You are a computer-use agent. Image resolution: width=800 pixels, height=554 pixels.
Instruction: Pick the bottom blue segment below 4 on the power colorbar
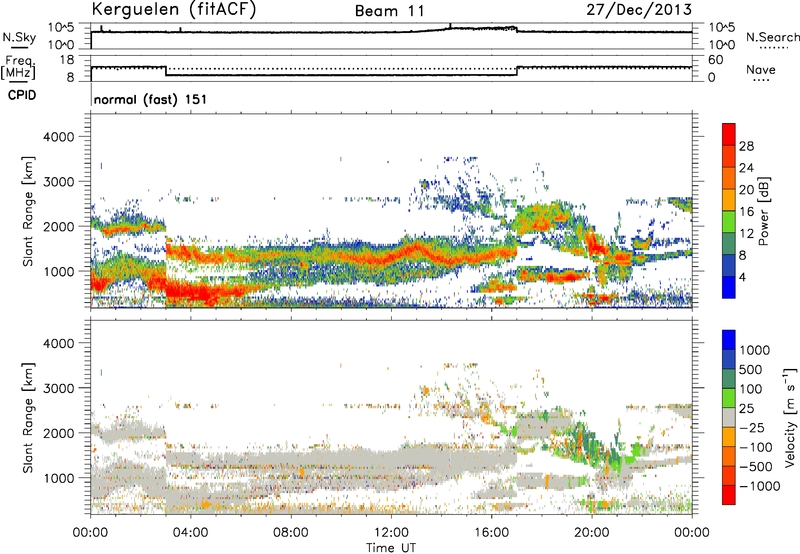click(729, 287)
